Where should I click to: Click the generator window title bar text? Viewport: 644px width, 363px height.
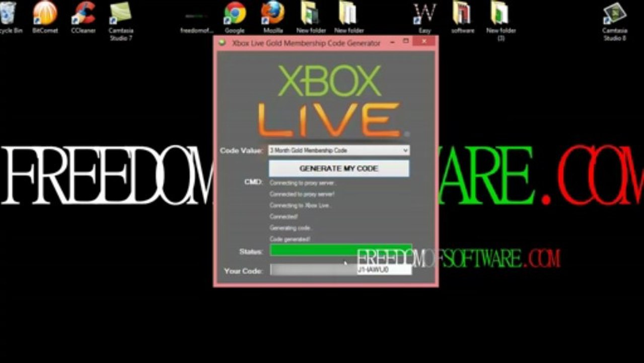(306, 43)
